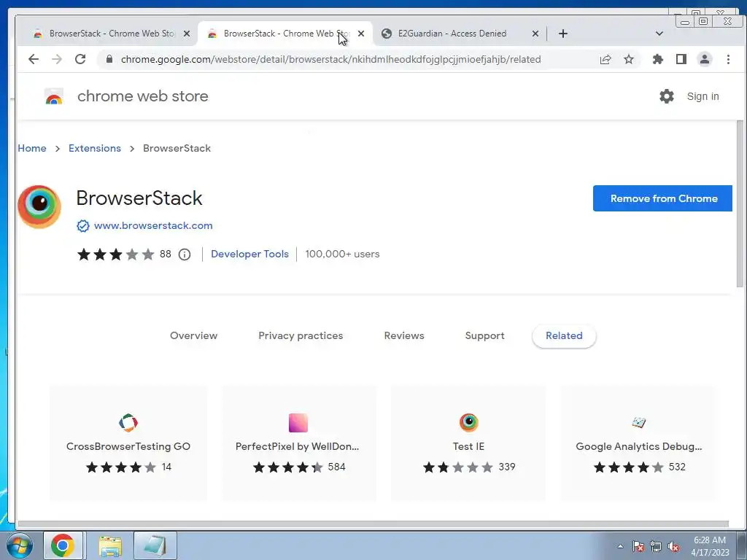The height and width of the screenshot is (560, 747).
Task: Open PerfectPixel by WellDon... card title
Action: coord(298,447)
